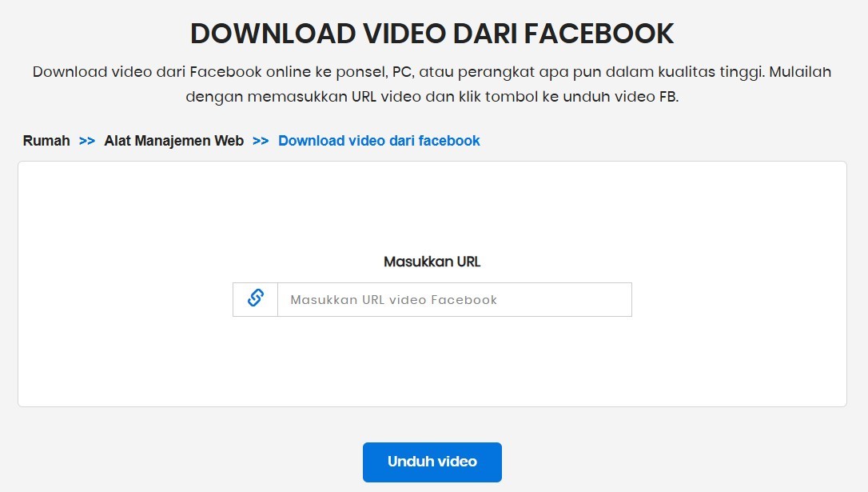Click the Unduh video button

pos(432,462)
